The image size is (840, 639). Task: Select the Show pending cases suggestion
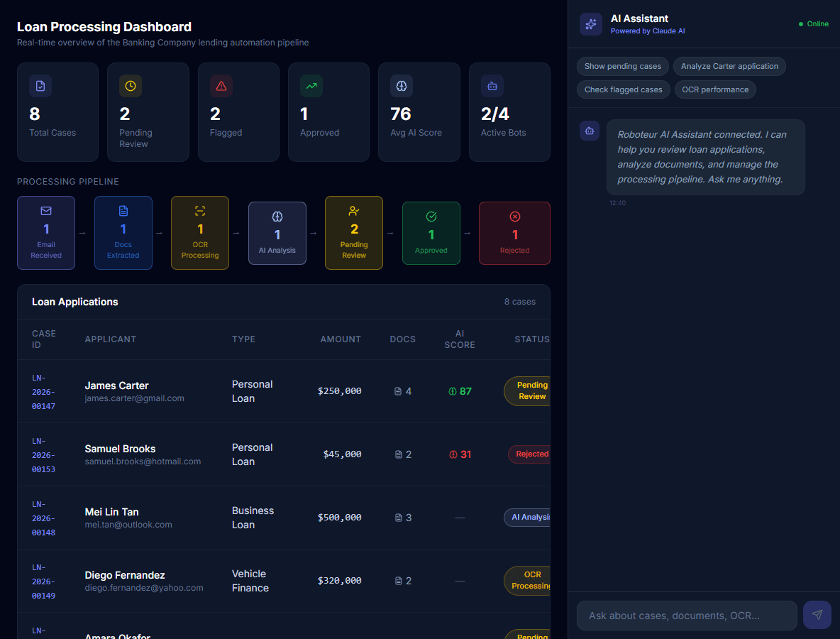(x=622, y=67)
